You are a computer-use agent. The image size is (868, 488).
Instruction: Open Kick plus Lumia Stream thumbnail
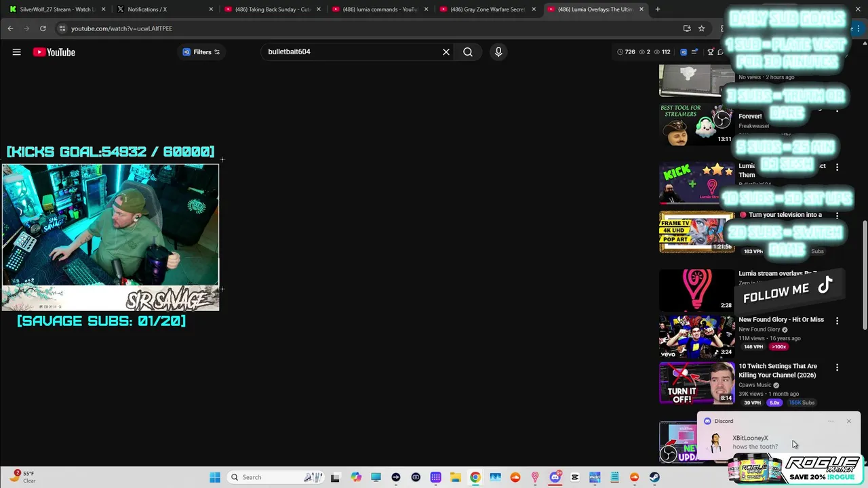pos(697,183)
